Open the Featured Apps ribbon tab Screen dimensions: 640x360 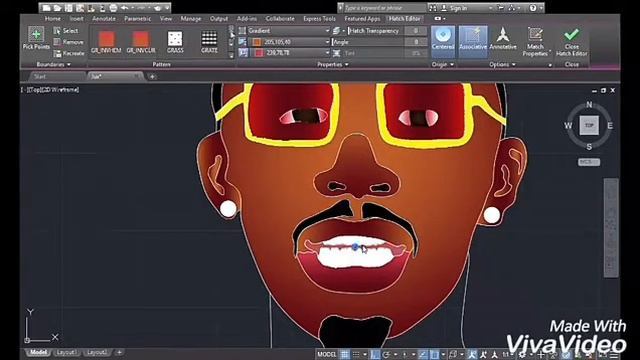click(362, 19)
